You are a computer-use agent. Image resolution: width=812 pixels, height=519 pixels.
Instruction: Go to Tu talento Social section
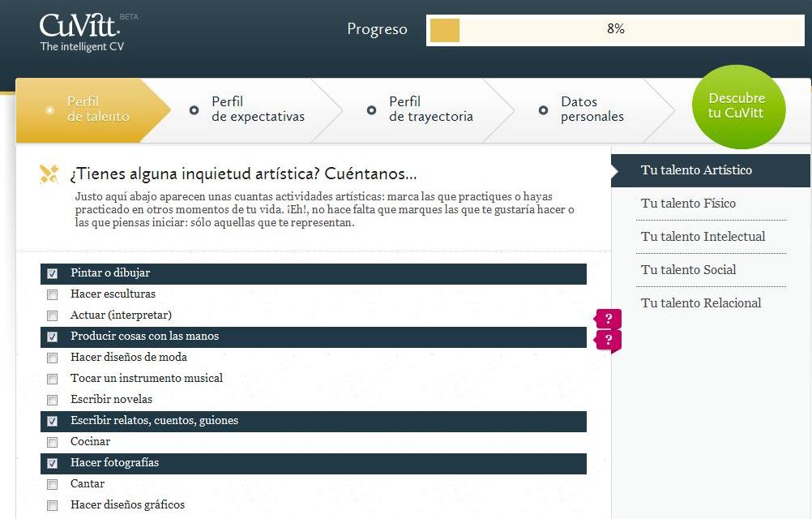pyautogui.click(x=688, y=270)
